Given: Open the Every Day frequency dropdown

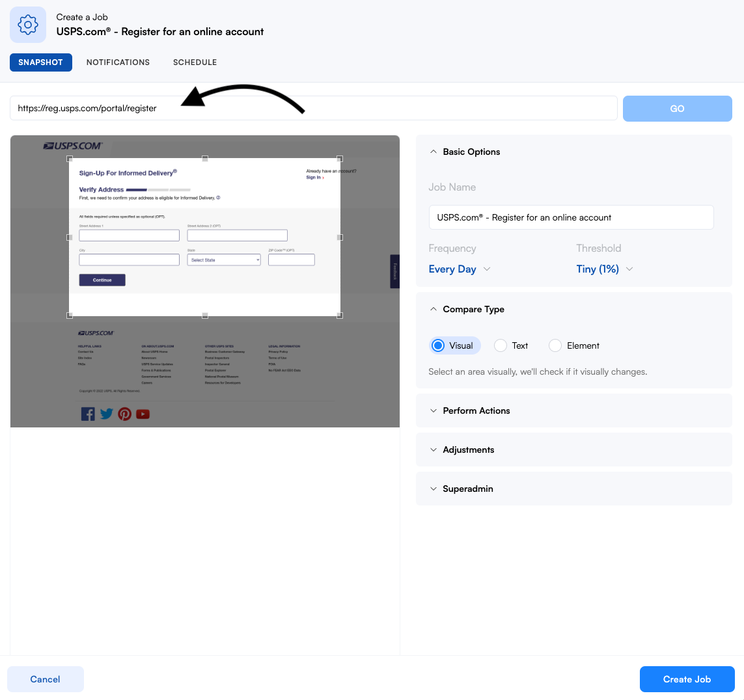Looking at the screenshot, I should [460, 269].
